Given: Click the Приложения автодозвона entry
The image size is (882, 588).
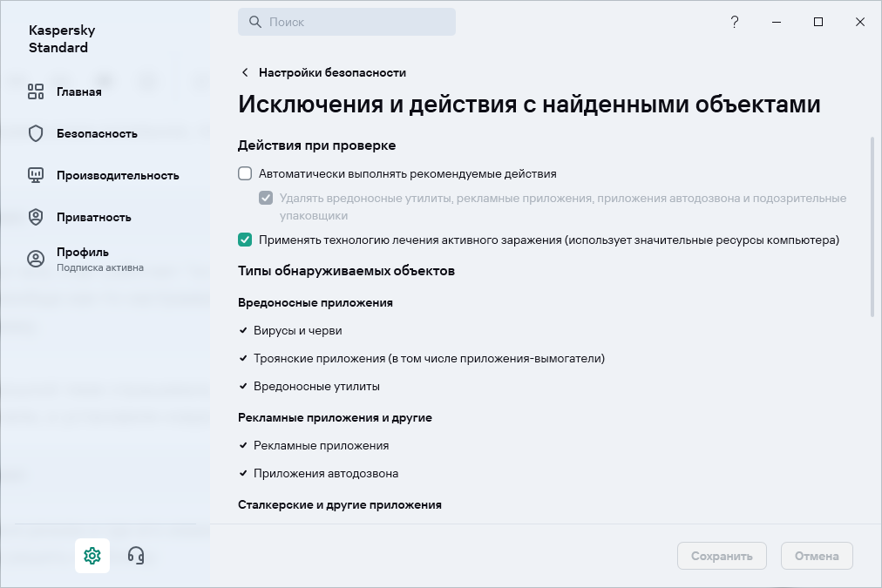Looking at the screenshot, I should click(x=326, y=473).
